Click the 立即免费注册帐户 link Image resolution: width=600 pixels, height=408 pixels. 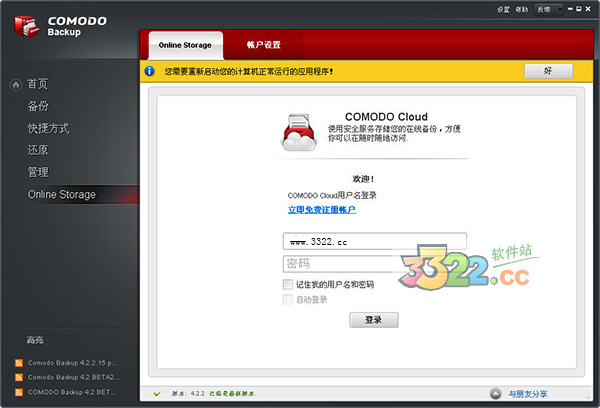click(322, 210)
